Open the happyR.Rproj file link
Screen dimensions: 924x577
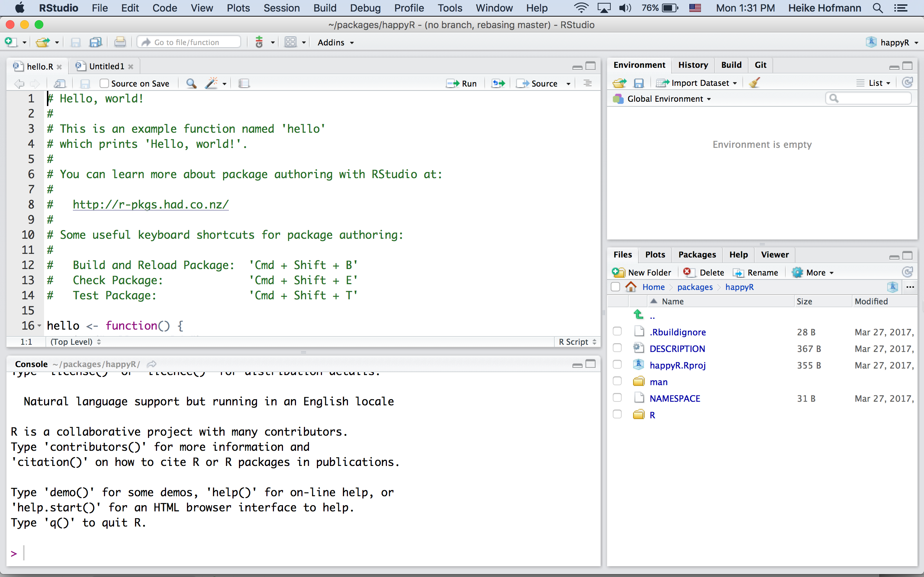(677, 365)
